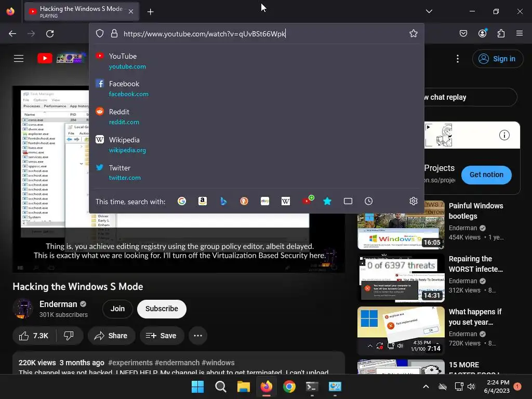Open YouTube settings three-dot menu
The height and width of the screenshot is (399, 532).
458,59
